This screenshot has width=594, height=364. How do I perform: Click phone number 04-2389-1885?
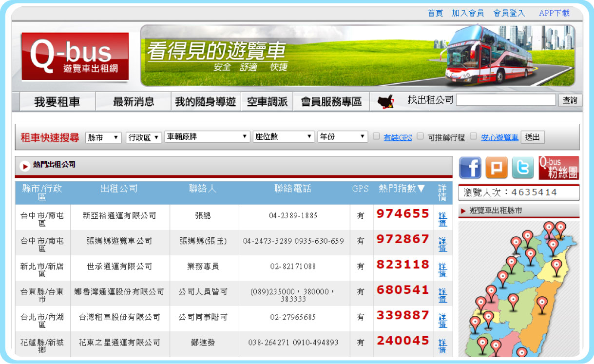293,215
